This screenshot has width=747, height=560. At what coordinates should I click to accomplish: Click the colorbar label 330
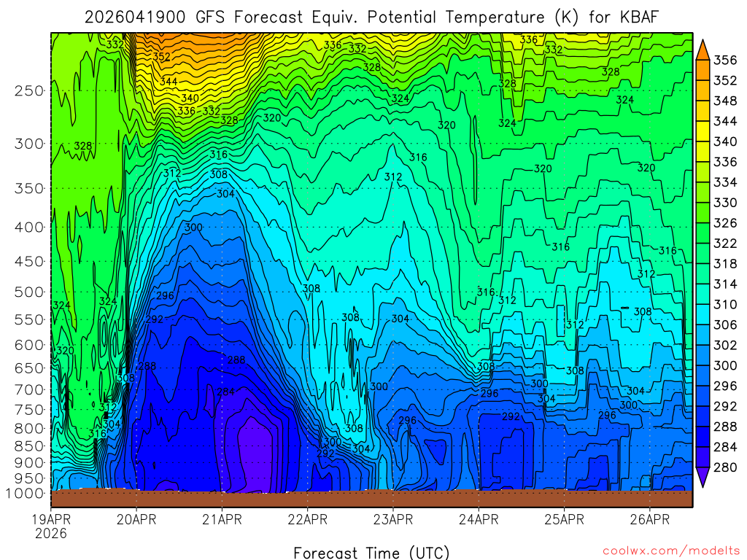click(x=725, y=203)
